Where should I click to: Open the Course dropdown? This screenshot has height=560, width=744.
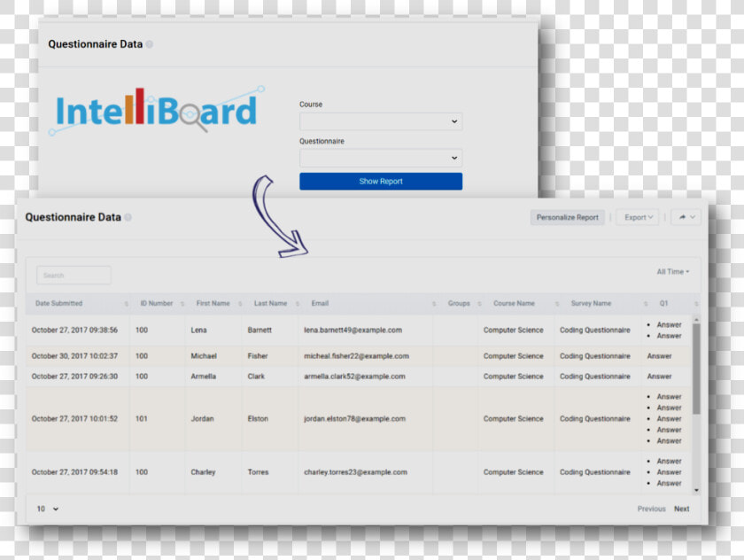click(381, 121)
